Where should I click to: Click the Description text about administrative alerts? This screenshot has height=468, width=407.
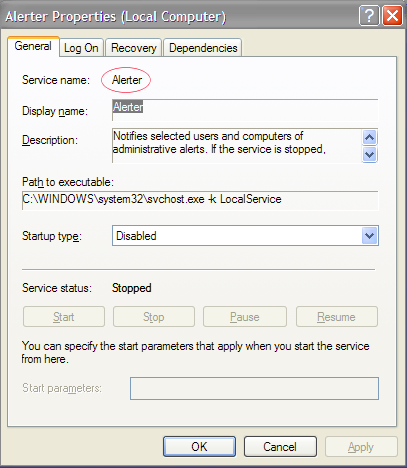219,143
